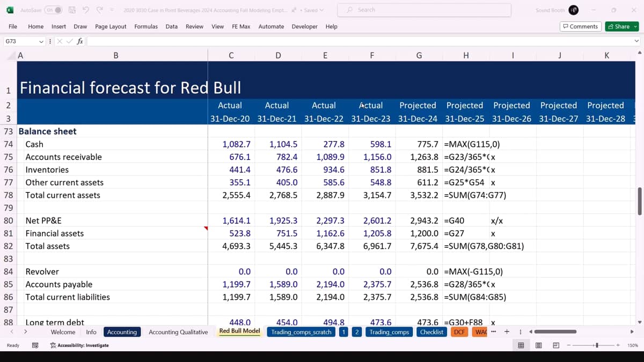Confirm entry with the checkmark icon
644x362 pixels.
70,41
